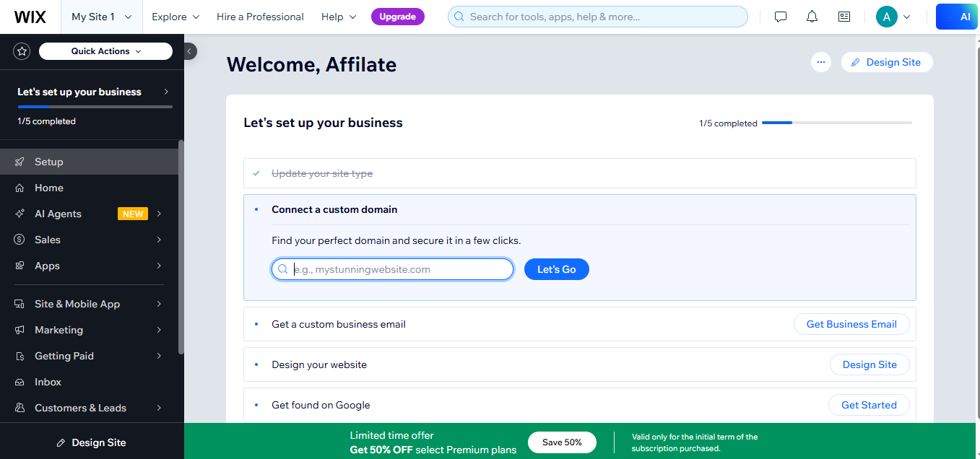Click the Get Started button
The width and height of the screenshot is (980, 459).
[869, 405]
